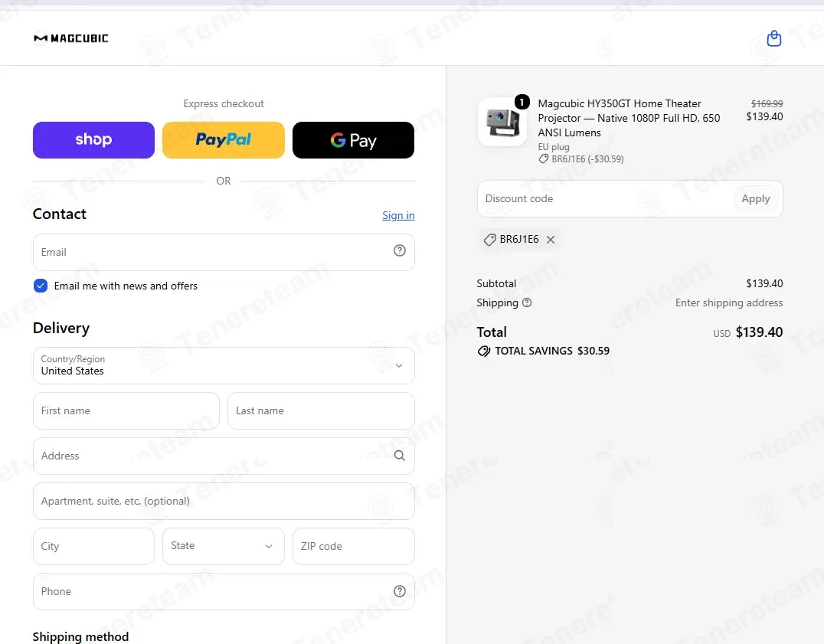Remove the BR6J1E6 discount code
This screenshot has width=824, height=644.
[550, 240]
